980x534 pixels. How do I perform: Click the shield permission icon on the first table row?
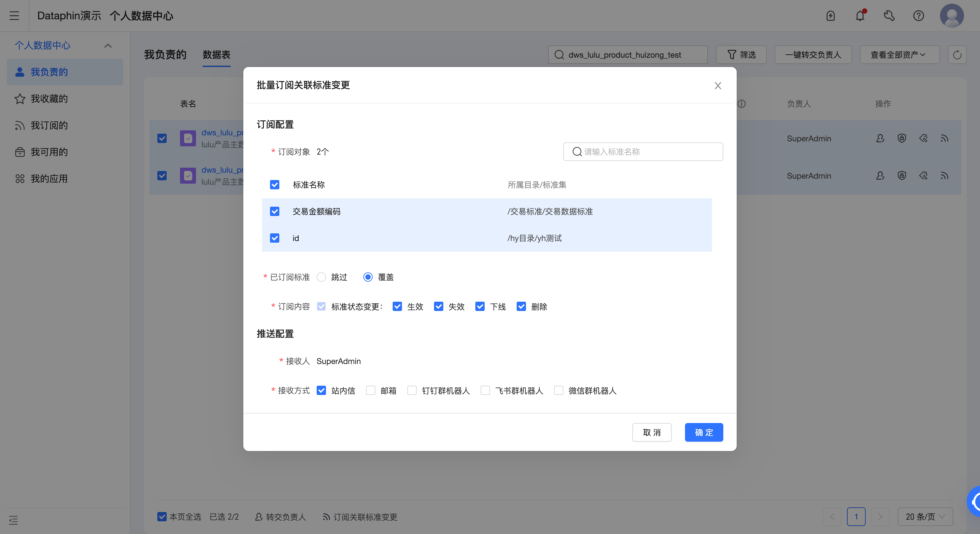click(902, 138)
